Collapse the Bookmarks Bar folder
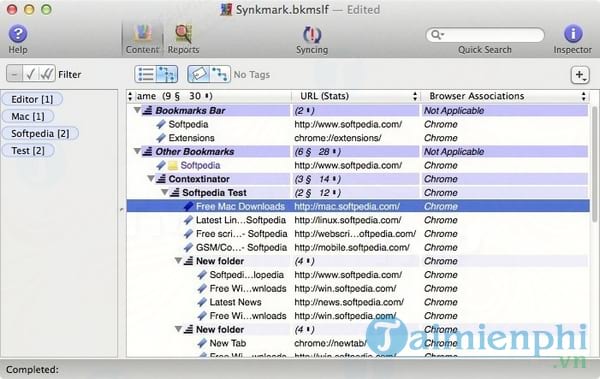 (x=137, y=110)
